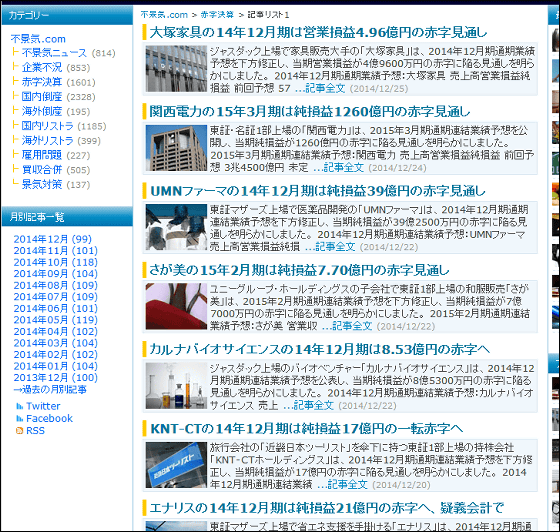Open 海外倒産 category
This screenshot has height=532, width=560.
[x=42, y=111]
